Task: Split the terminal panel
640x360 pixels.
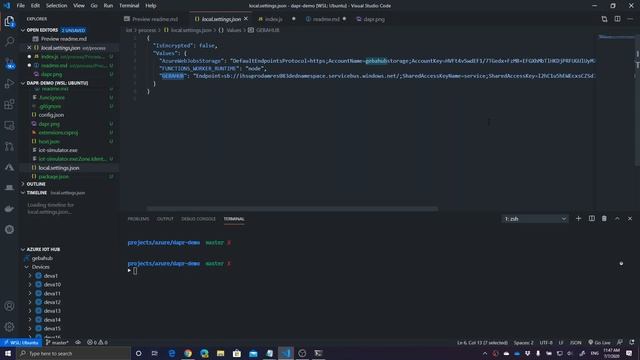Action: (x=591, y=219)
